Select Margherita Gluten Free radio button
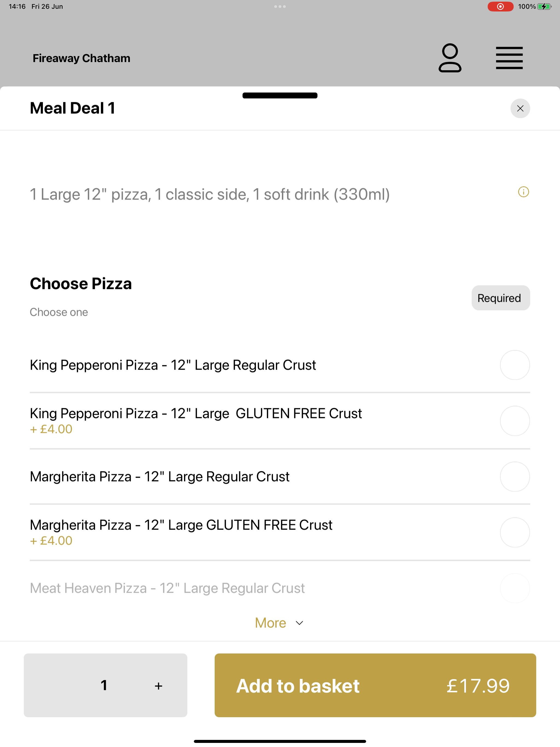The image size is (560, 747). click(x=515, y=532)
